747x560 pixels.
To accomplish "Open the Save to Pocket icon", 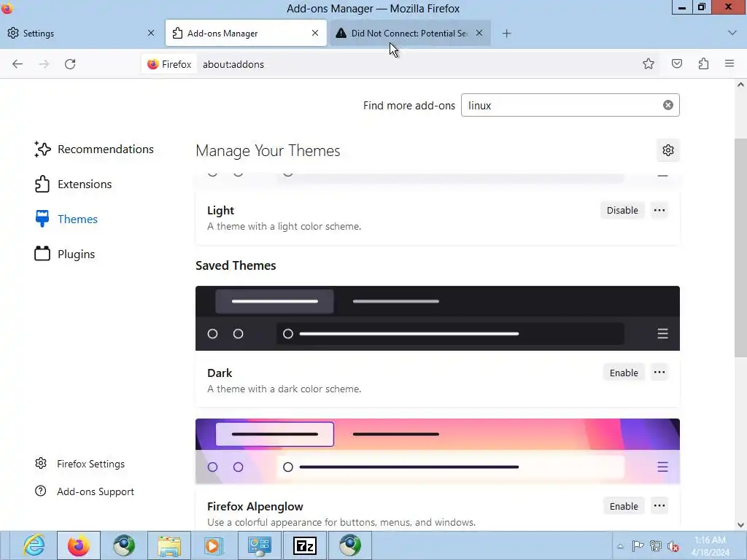I will [x=676, y=64].
